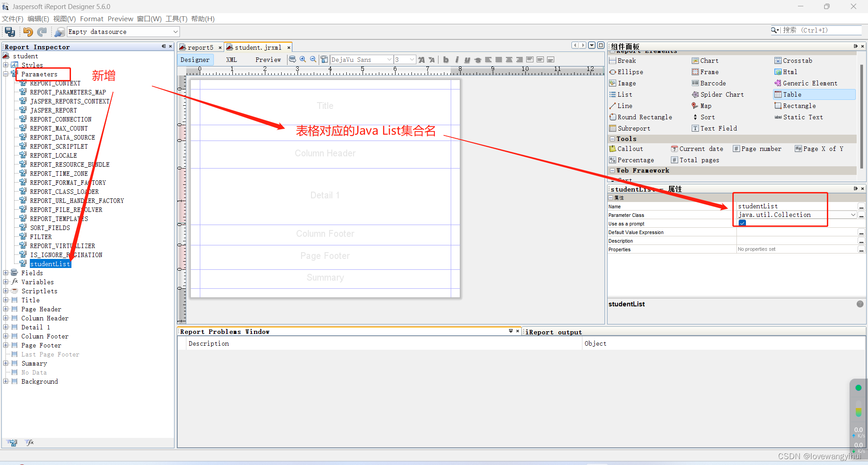Select the Spider Chart palette element
This screenshot has width=868, height=465.
(x=717, y=94)
